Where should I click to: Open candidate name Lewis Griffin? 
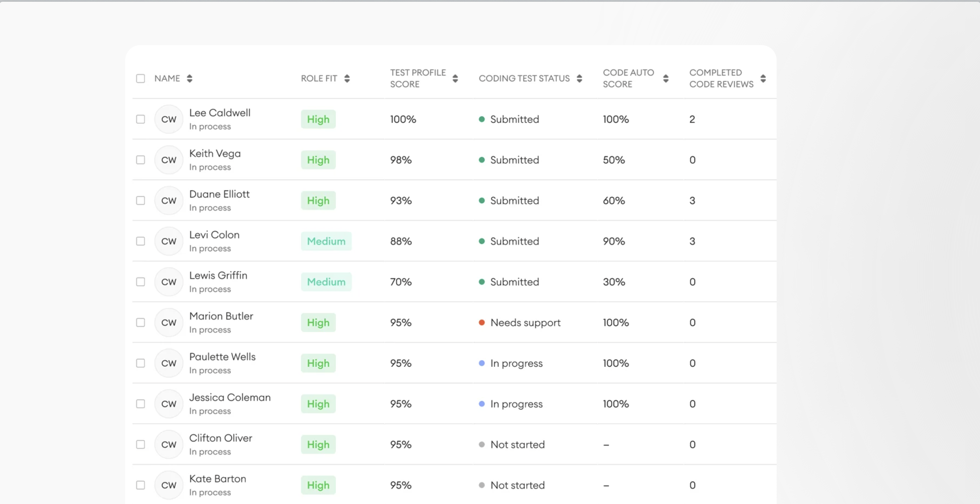coord(218,276)
